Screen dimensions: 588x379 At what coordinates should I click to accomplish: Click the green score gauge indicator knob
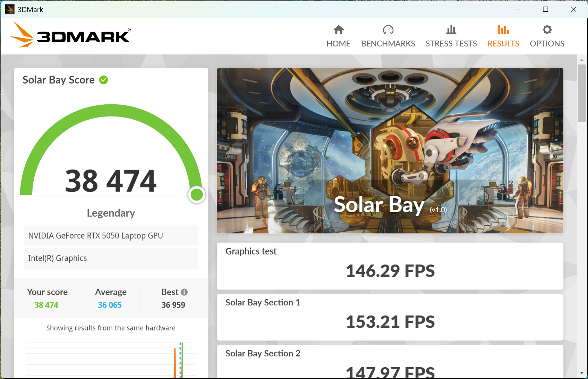pyautogui.click(x=197, y=195)
